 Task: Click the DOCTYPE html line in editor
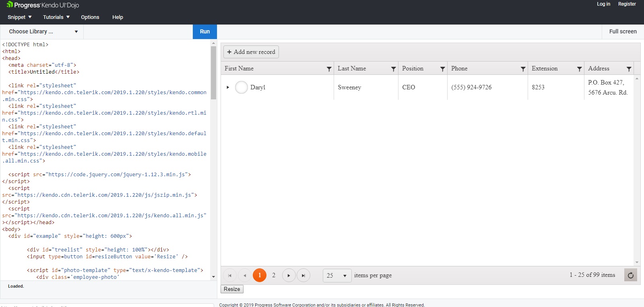(x=25, y=45)
